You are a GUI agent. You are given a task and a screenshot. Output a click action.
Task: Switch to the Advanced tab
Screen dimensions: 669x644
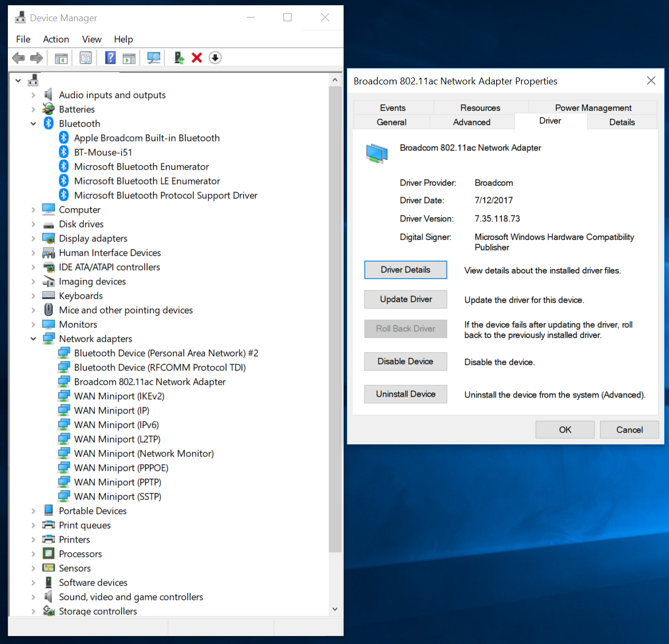[471, 122]
